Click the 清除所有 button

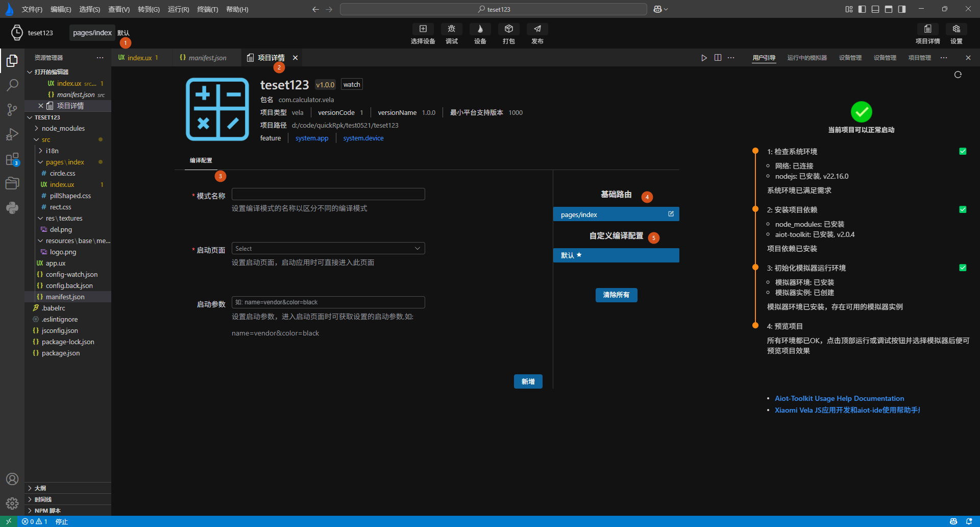coord(616,295)
